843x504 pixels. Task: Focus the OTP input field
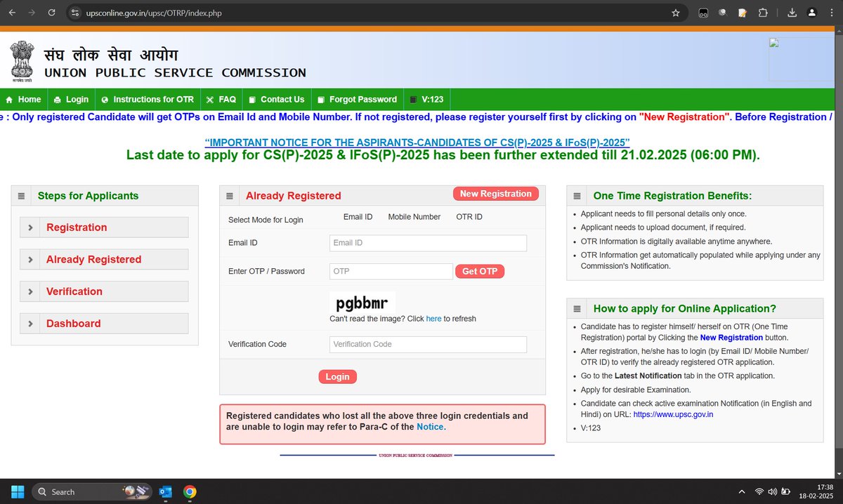(391, 272)
